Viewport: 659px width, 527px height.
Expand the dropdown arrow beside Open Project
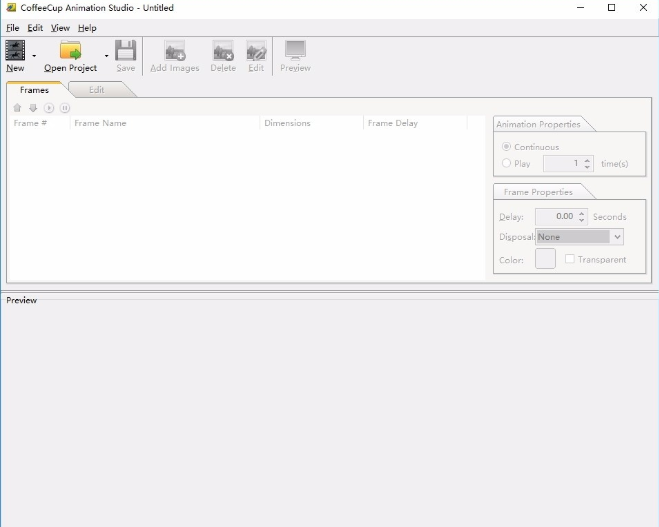point(106,56)
